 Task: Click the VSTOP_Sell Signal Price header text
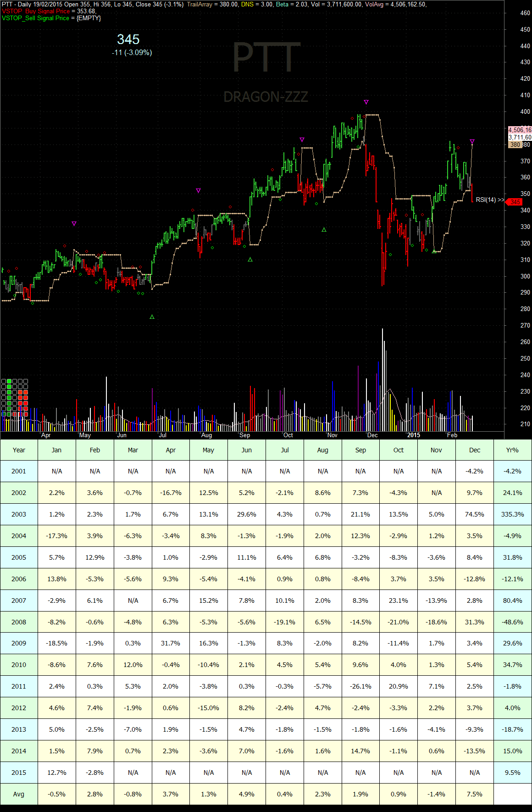point(35,18)
